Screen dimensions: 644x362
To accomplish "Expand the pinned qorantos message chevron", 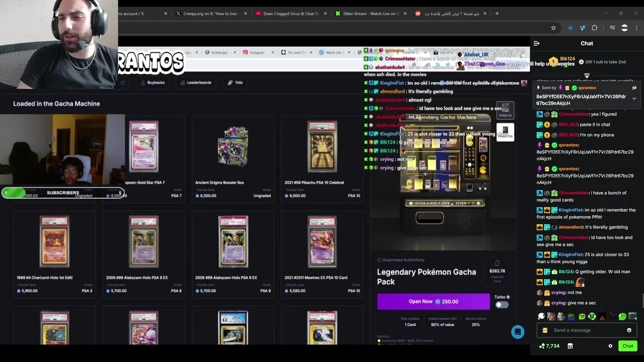I will [x=634, y=99].
